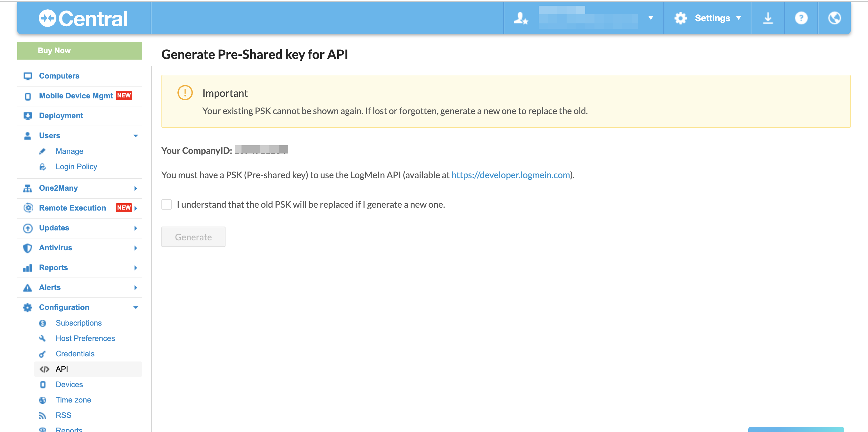Open Mobile Device Mgmt section

76,96
